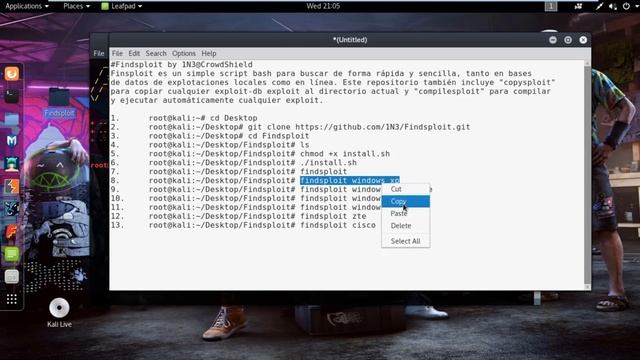Minimize the Leafpad window
The image size is (640, 360).
[x=553, y=40]
